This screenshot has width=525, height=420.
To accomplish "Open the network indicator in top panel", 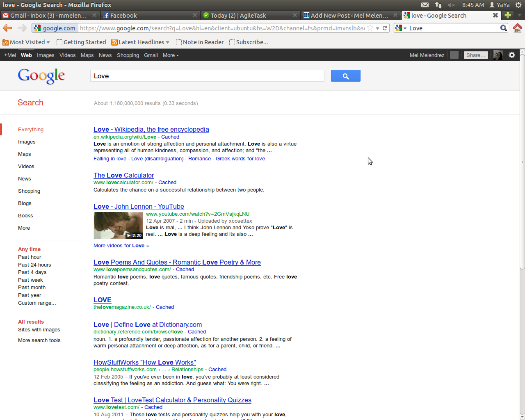I will [438, 5].
